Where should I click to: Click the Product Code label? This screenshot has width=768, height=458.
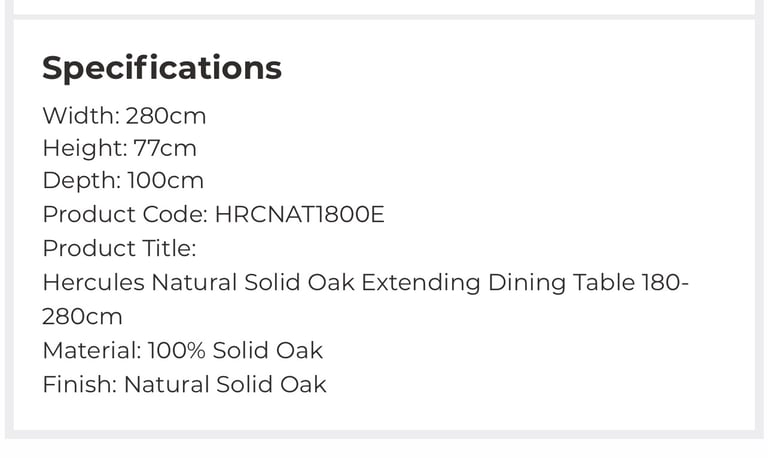(x=125, y=215)
